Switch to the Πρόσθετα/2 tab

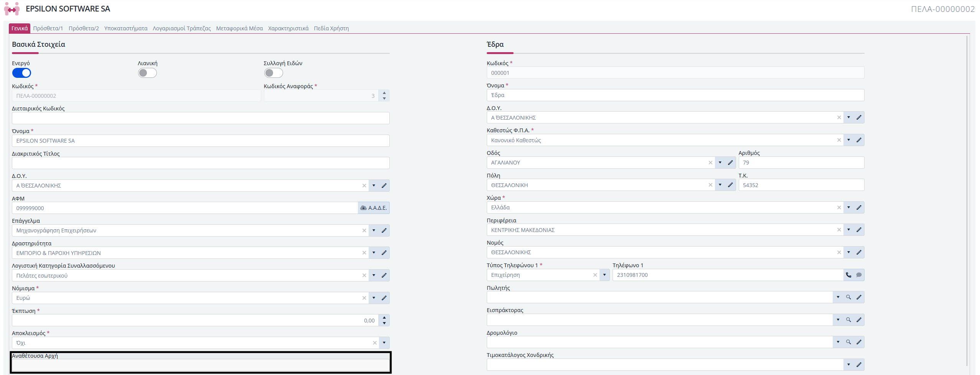point(84,28)
